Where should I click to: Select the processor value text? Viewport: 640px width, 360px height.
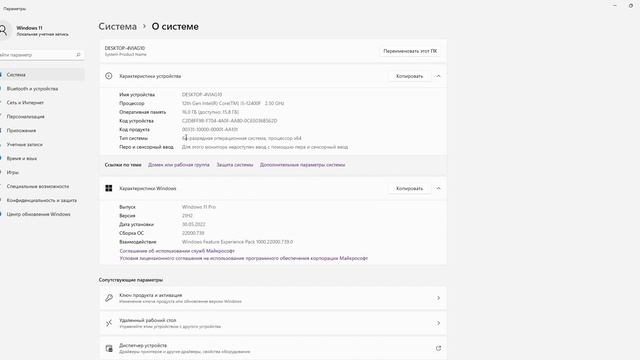click(x=233, y=103)
